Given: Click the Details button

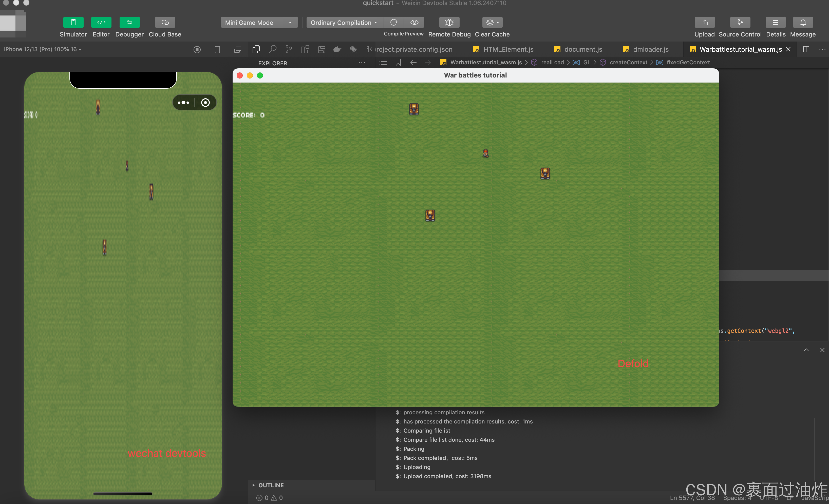Looking at the screenshot, I should pyautogui.click(x=776, y=23).
